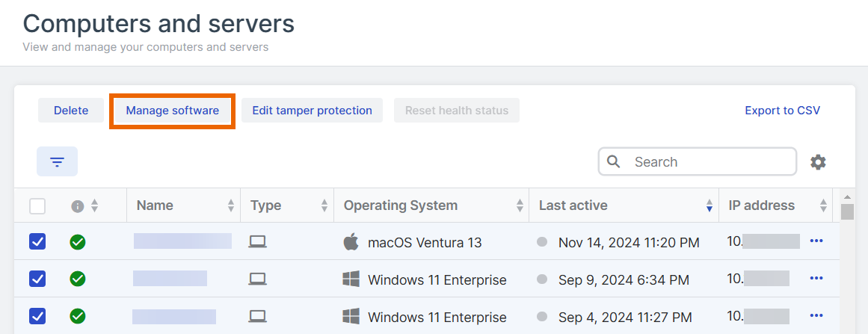The width and height of the screenshot is (868, 334).
Task: Sort by Last active column
Action: 573,205
